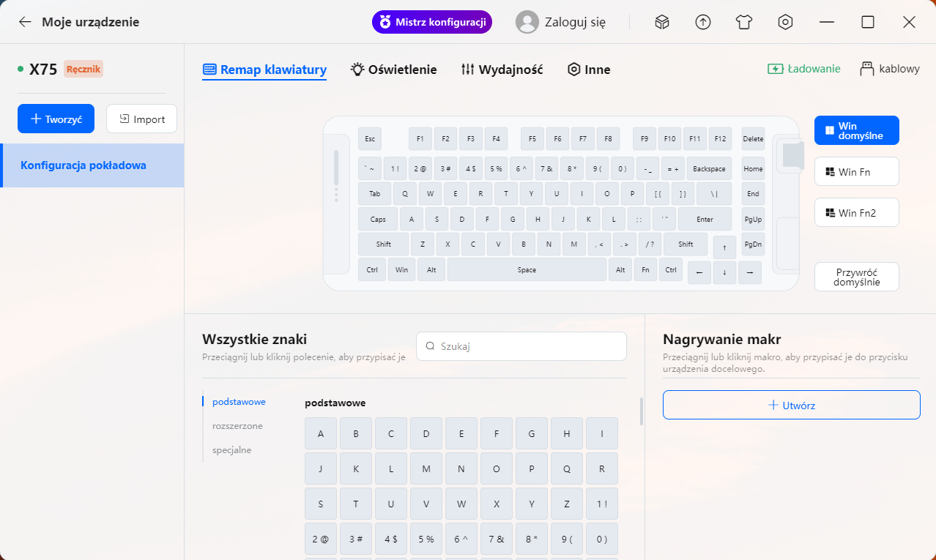Open the 3D cube icon in title bar
This screenshot has height=560, width=936.
tap(662, 22)
